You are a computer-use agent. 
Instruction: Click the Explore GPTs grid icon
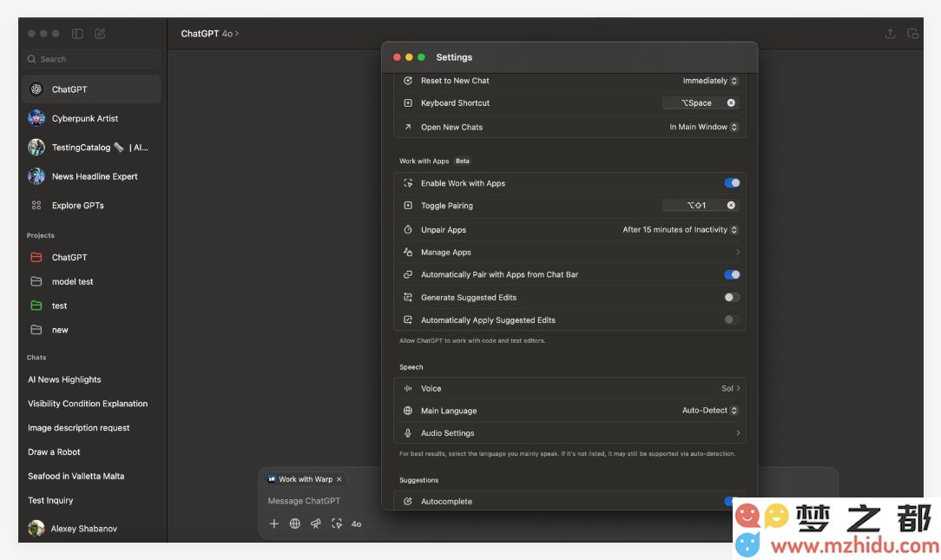[36, 205]
